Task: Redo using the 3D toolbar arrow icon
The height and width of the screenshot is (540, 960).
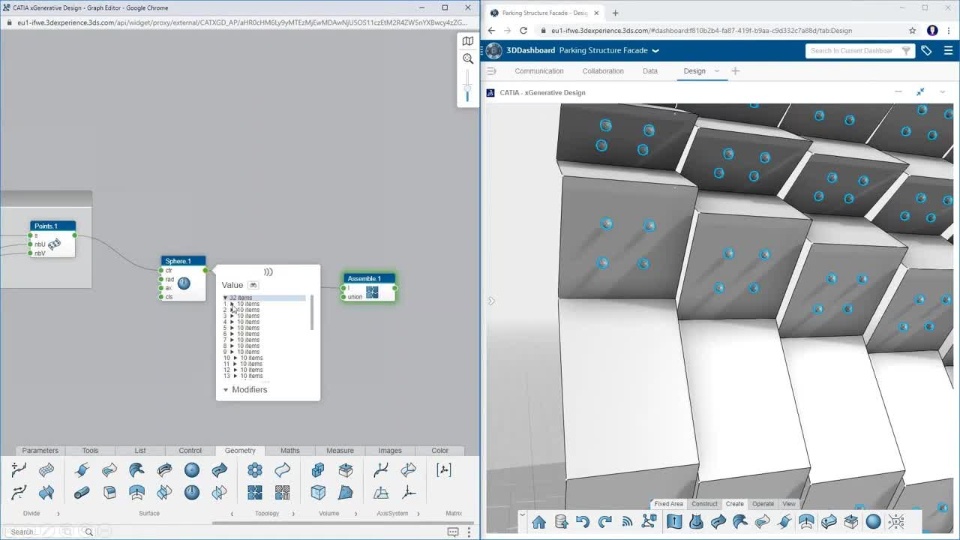Action: pyautogui.click(x=605, y=522)
